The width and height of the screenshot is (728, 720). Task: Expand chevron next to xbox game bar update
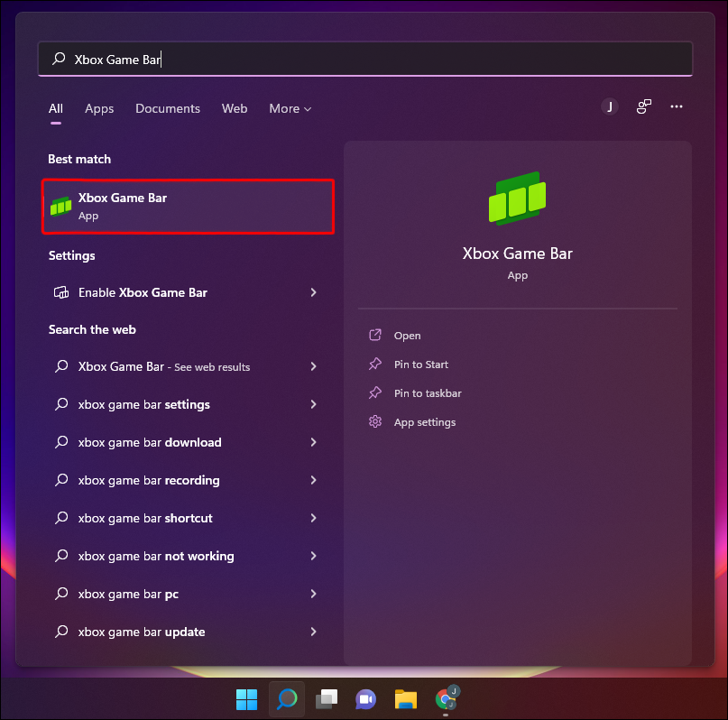click(x=313, y=632)
